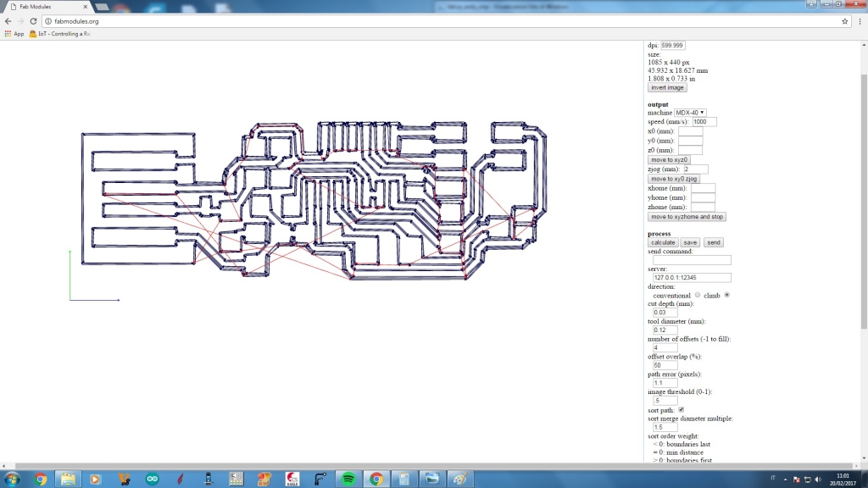Open the media player taskbar icon
This screenshot has height=488, width=868.
(95, 479)
